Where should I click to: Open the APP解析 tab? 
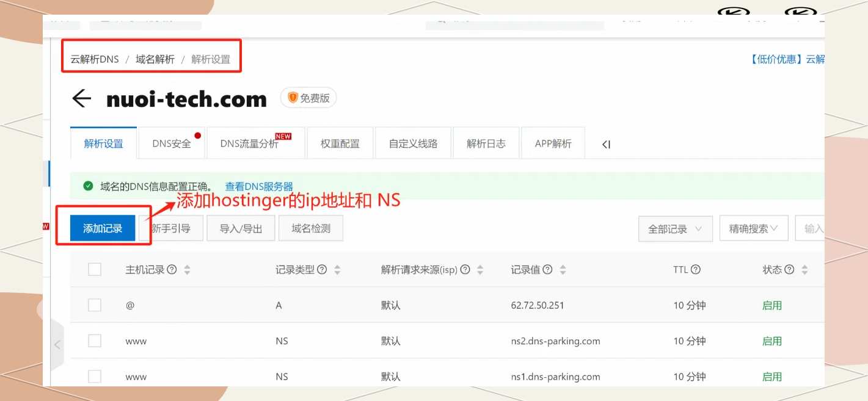coord(553,143)
